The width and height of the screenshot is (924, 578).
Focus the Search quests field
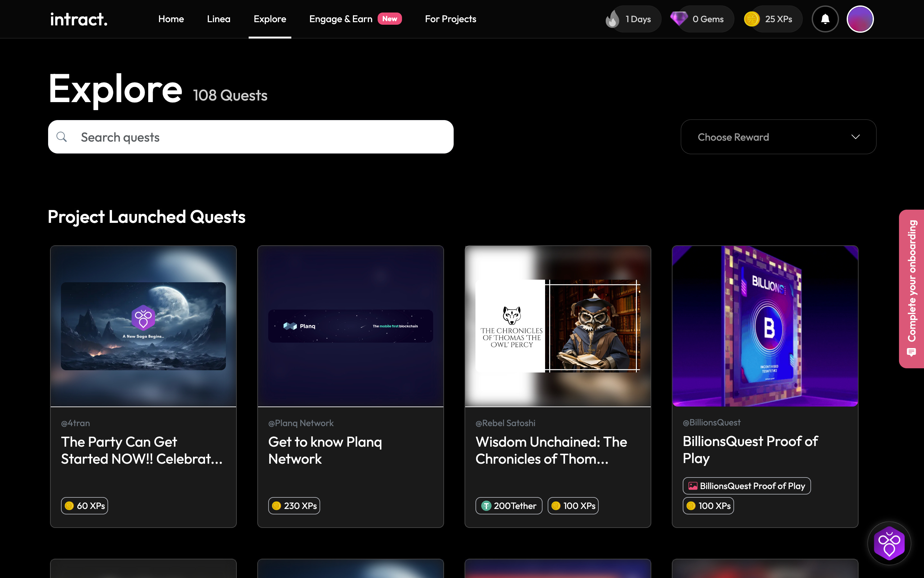click(251, 137)
